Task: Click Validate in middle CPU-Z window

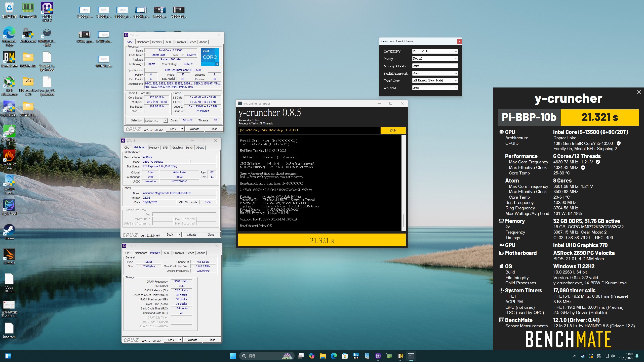Action: 191,235
